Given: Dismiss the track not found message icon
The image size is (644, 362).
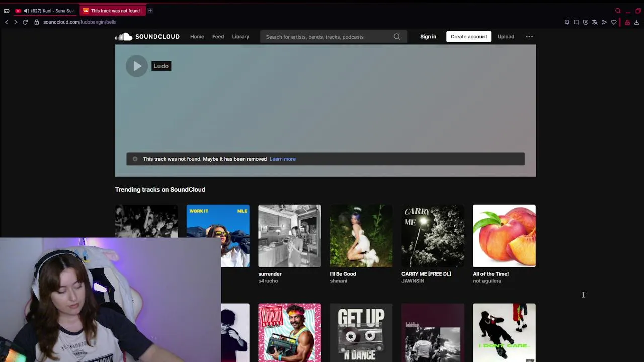Looking at the screenshot, I should 135,159.
